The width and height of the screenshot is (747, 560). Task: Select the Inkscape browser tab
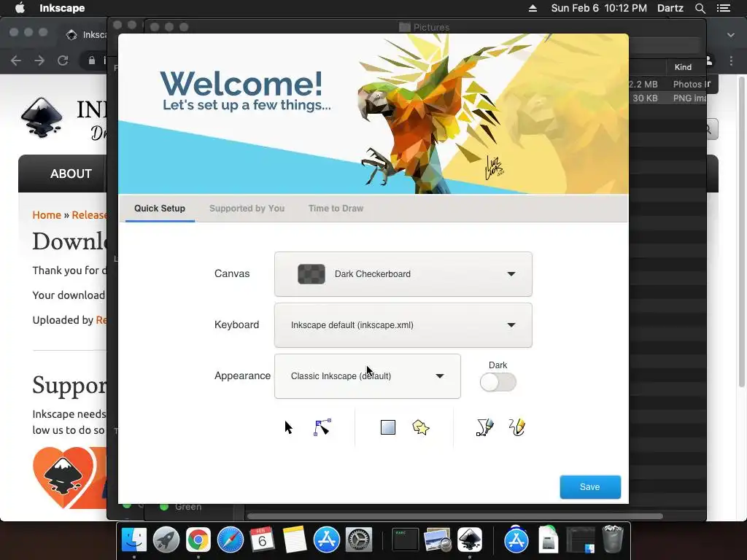pos(86,35)
